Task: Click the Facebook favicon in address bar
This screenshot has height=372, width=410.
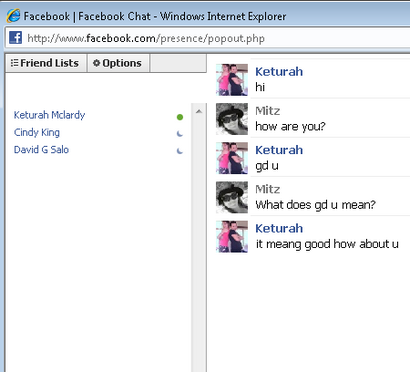Action: pos(15,38)
